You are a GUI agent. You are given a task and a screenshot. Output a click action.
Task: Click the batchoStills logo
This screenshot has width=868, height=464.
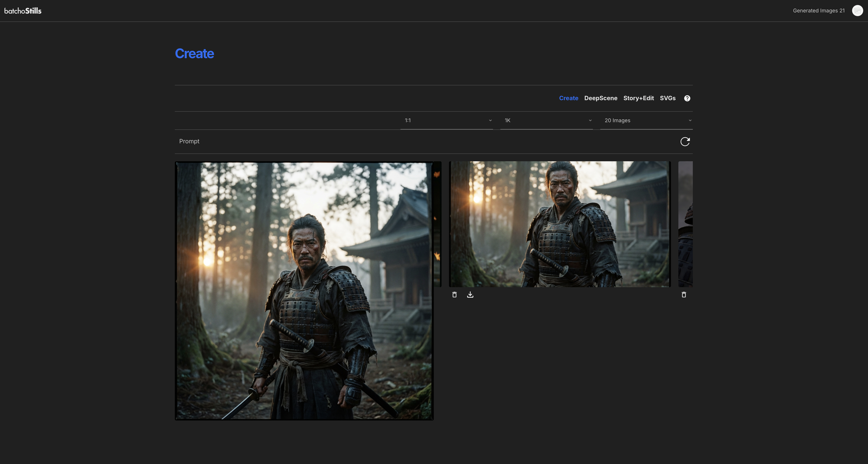pyautogui.click(x=23, y=10)
